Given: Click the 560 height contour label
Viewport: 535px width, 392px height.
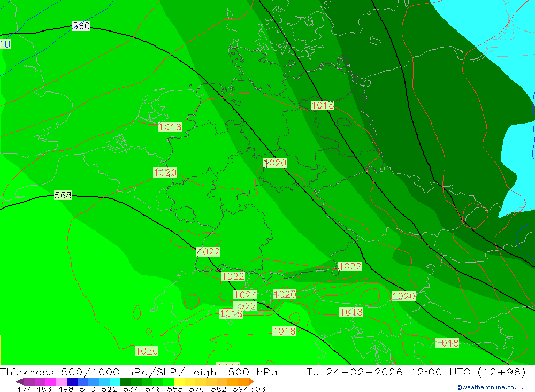Looking at the screenshot, I should tap(81, 26).
